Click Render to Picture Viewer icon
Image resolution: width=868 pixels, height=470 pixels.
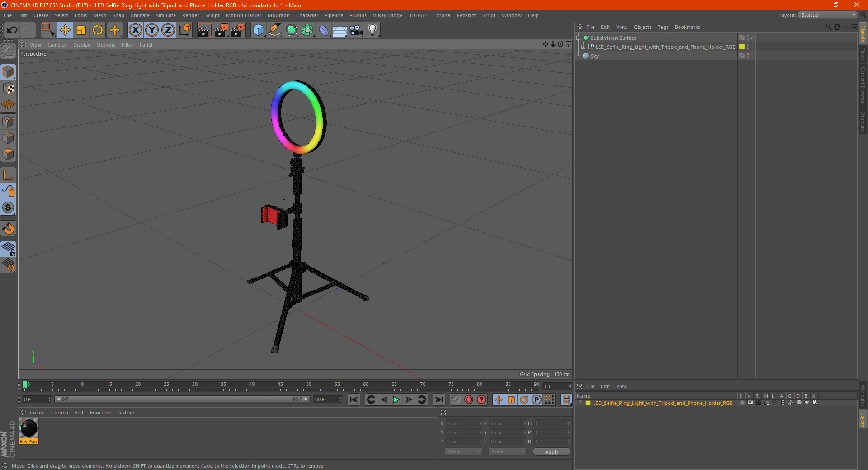pos(221,30)
